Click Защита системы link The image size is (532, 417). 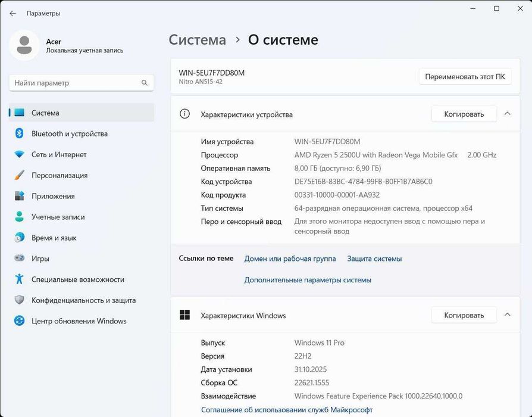[x=374, y=259]
